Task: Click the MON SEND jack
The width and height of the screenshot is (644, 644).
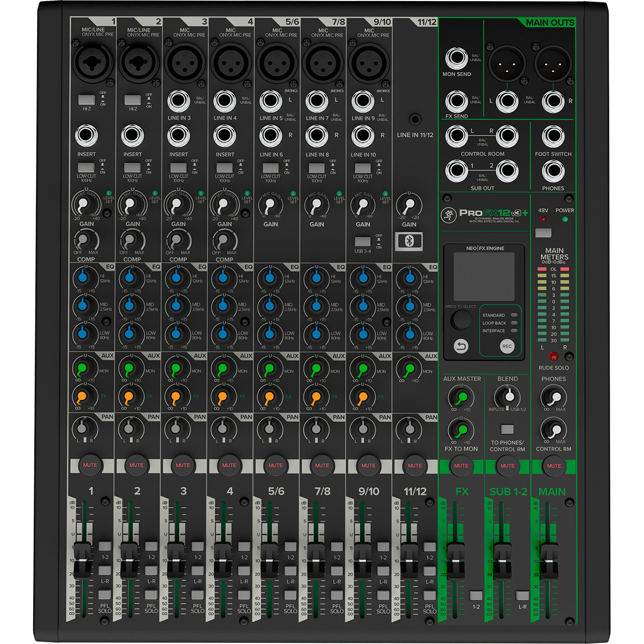Action: click(457, 58)
